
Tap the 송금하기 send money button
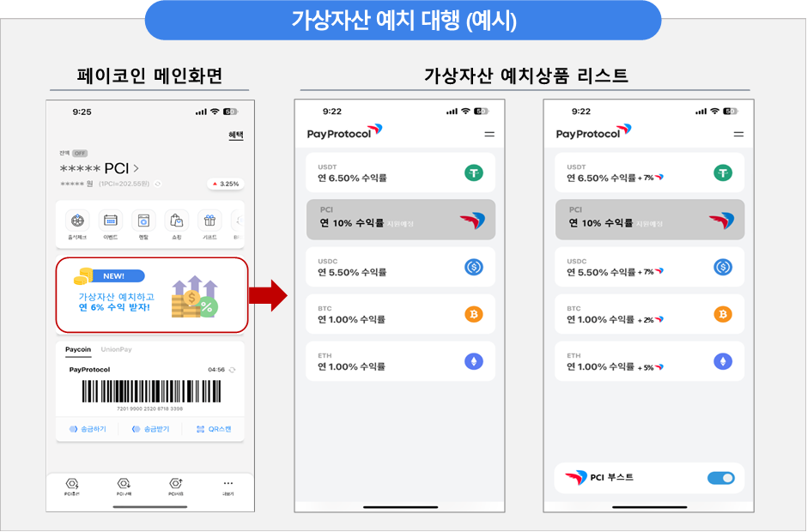[88, 429]
